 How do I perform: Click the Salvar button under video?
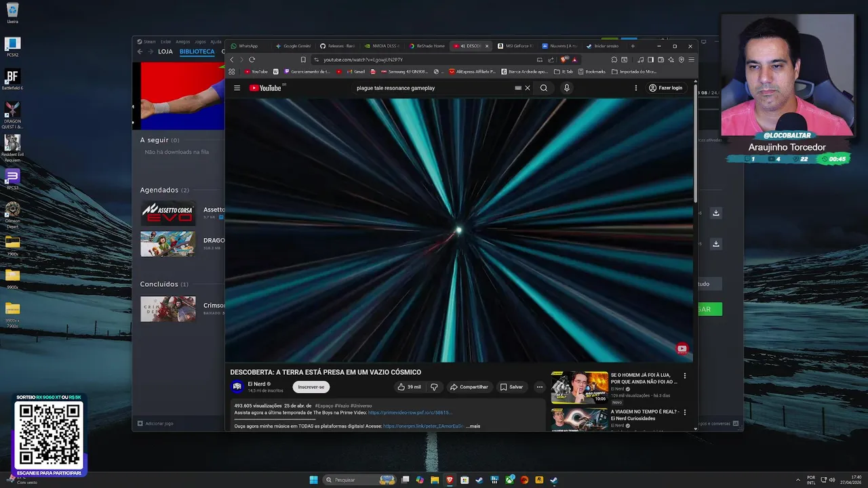pyautogui.click(x=512, y=387)
